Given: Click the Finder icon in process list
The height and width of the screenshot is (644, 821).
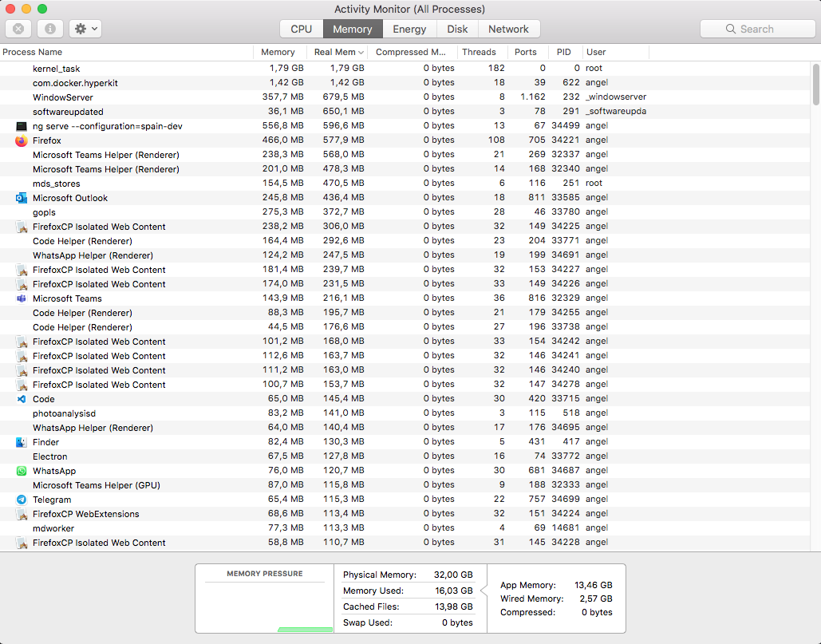Looking at the screenshot, I should [x=22, y=442].
